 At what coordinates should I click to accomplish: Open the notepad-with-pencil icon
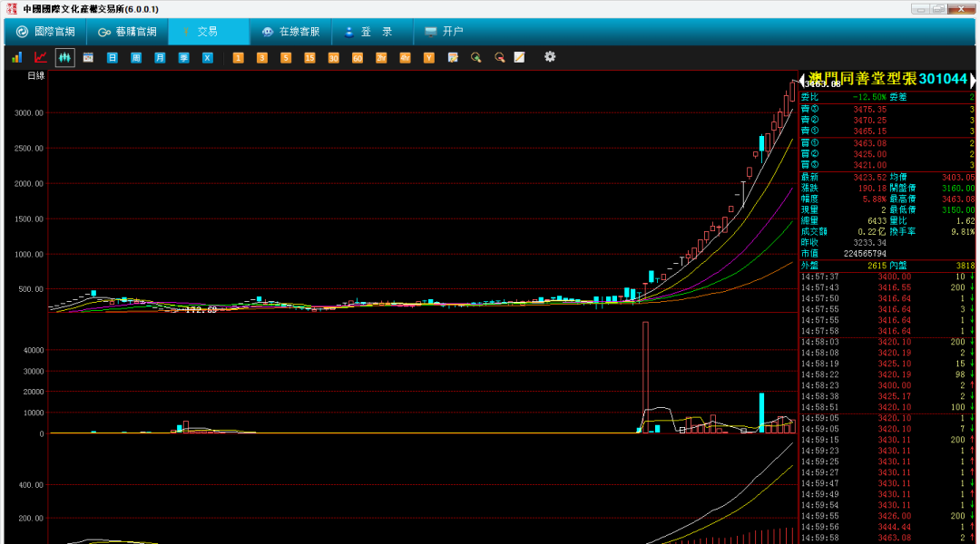pyautogui.click(x=453, y=57)
